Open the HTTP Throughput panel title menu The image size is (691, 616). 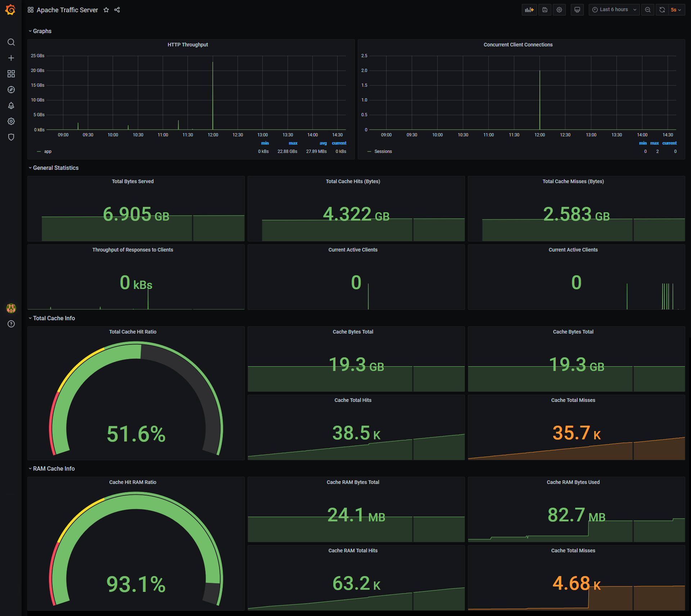pos(188,45)
